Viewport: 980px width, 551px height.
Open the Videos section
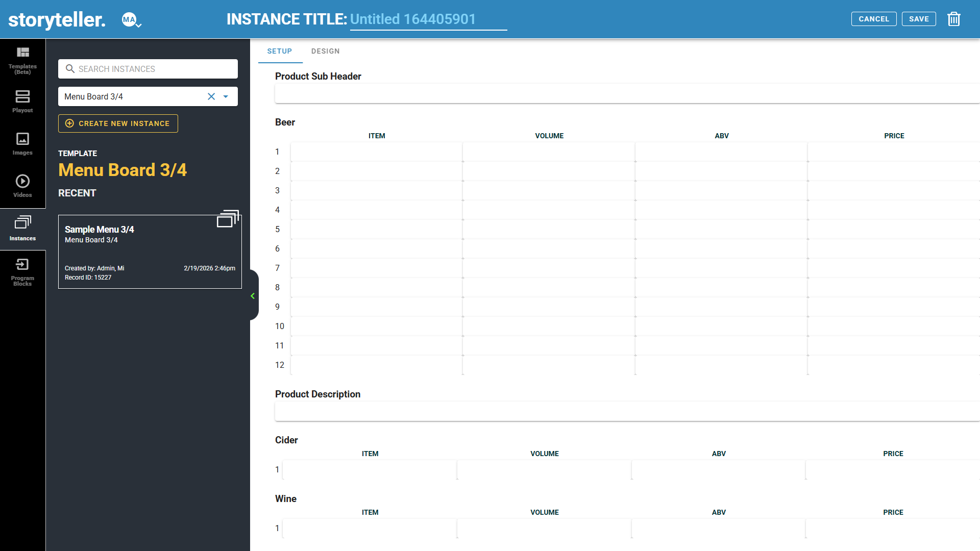pos(22,186)
